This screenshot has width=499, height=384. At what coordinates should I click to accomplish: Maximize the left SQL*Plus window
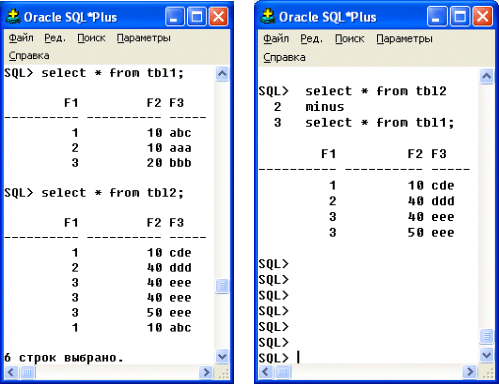(196, 17)
